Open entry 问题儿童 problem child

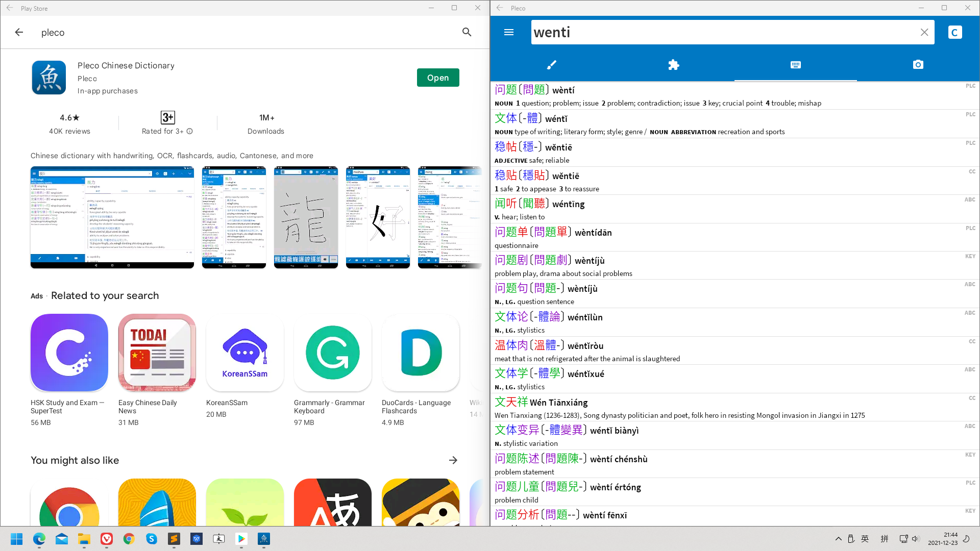[734, 492]
